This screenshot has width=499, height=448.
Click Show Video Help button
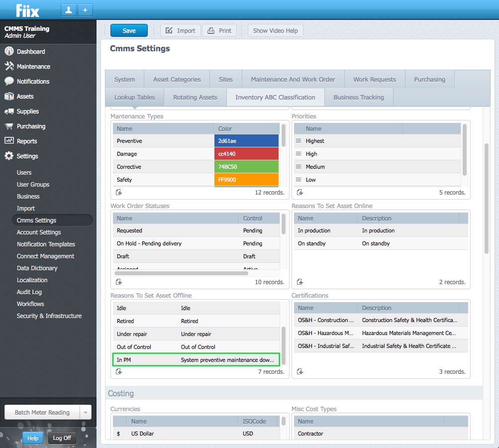(x=275, y=30)
